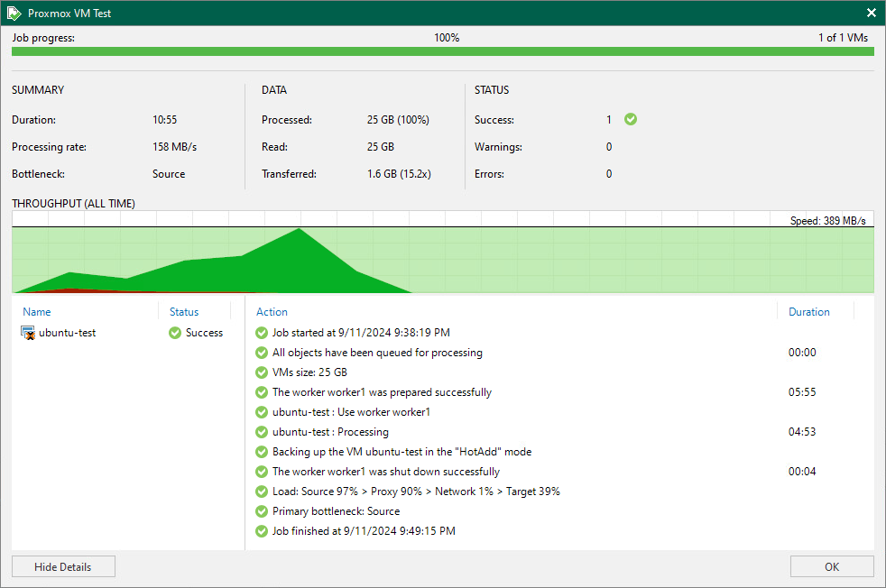Sort by the Duration column header
Image resolution: width=886 pixels, height=588 pixels.
(808, 312)
